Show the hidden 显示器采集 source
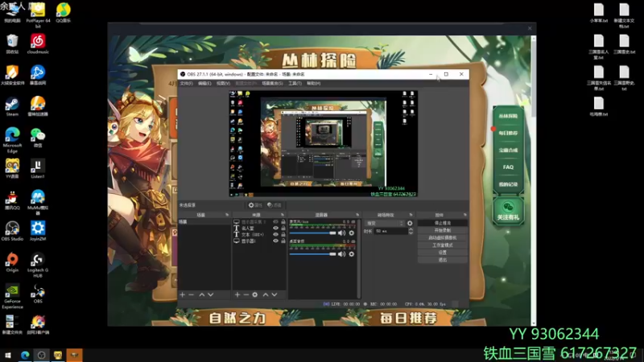The image size is (644, 362). [x=275, y=222]
